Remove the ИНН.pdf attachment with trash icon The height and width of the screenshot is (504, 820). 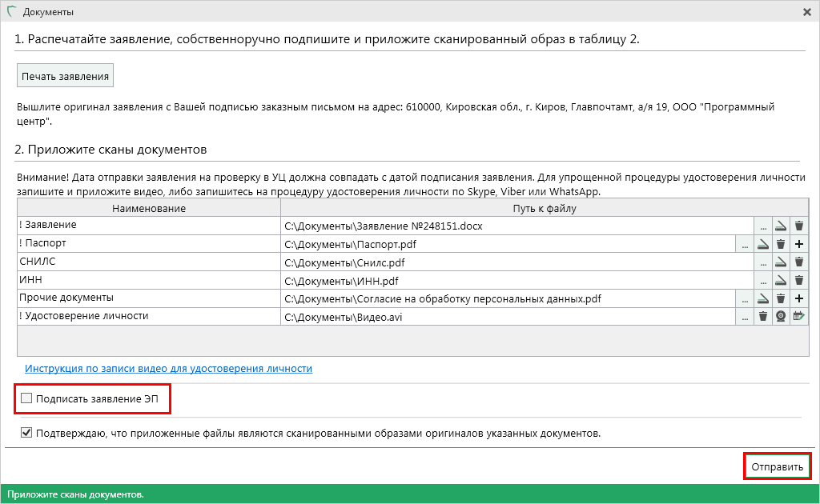point(798,281)
